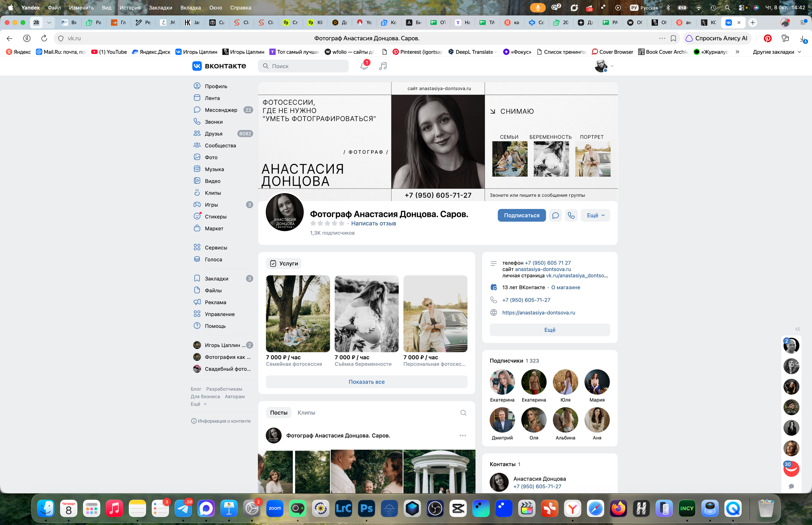Click the Написать отзыв link
The width and height of the screenshot is (812, 525).
pos(373,223)
